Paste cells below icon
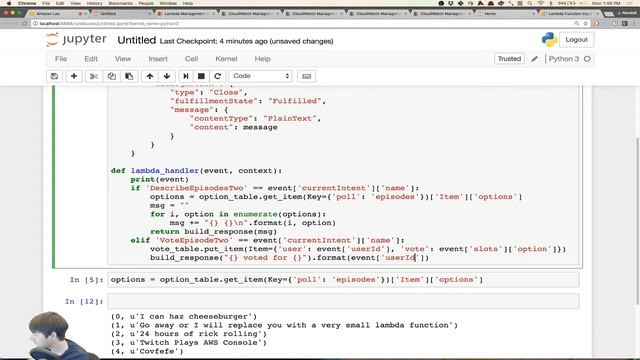 pos(129,76)
